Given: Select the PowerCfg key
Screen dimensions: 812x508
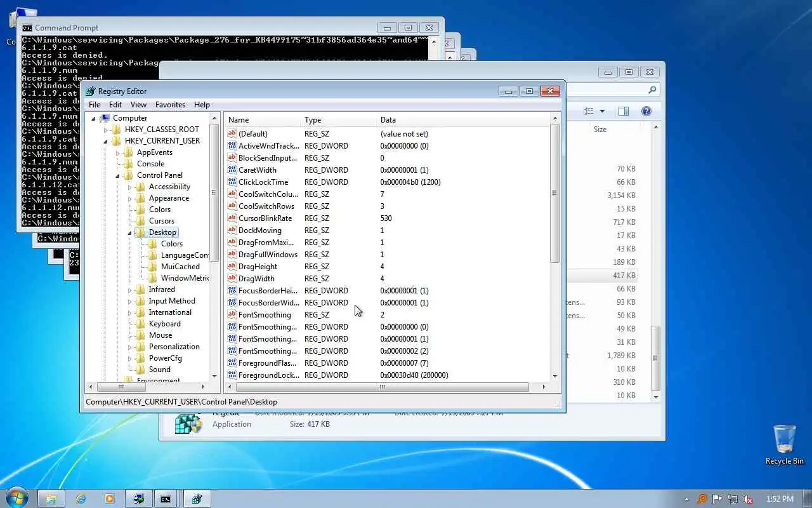Looking at the screenshot, I should click(166, 358).
